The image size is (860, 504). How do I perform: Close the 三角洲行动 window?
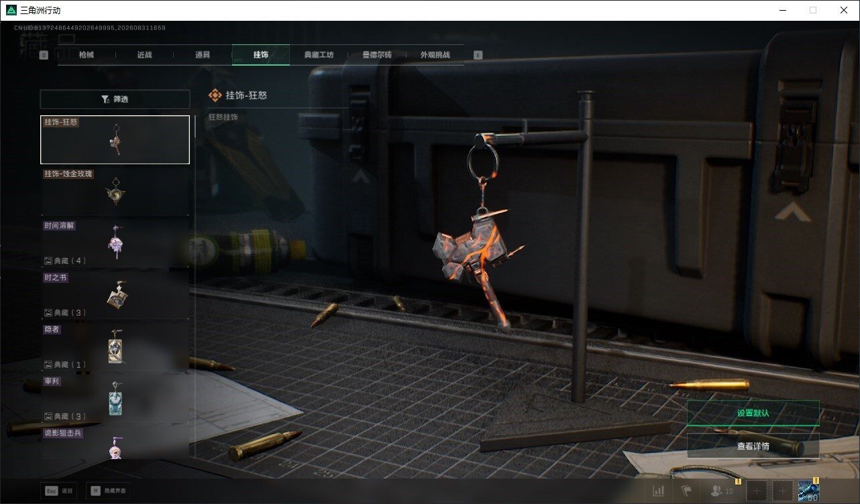pyautogui.click(x=844, y=10)
